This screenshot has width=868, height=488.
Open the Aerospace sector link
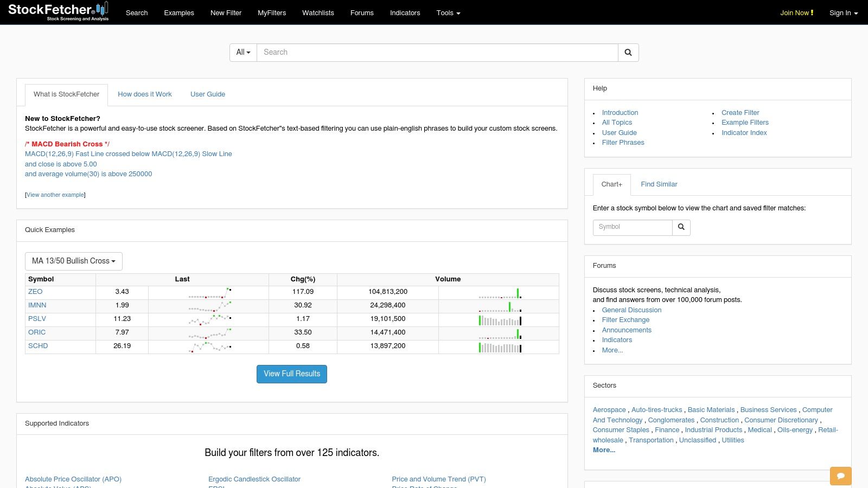point(609,410)
